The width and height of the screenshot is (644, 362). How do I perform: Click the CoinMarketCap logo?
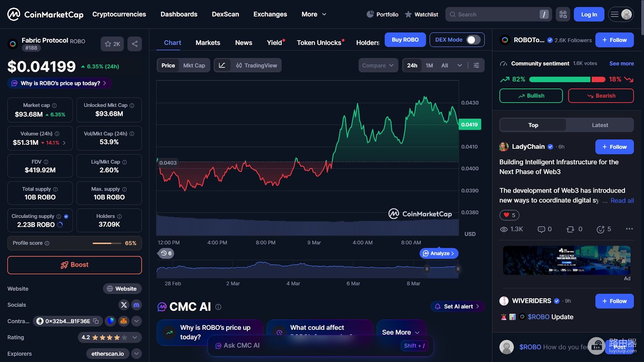(x=45, y=14)
